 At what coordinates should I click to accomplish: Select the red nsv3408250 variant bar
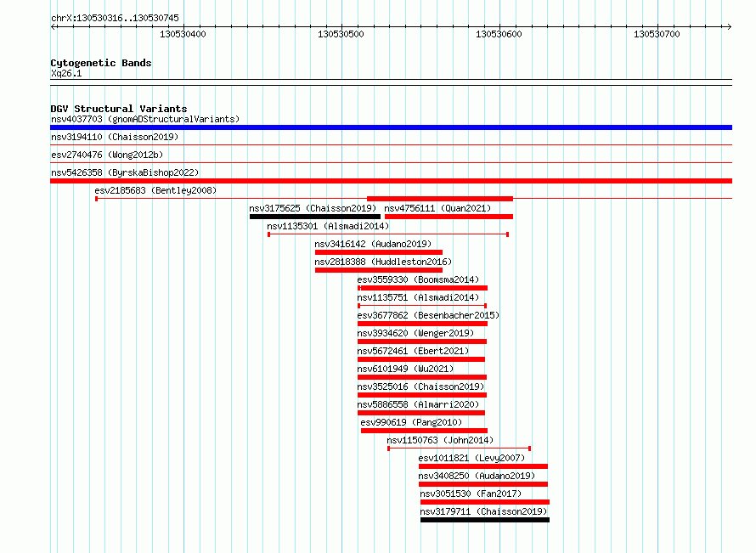pyautogui.click(x=483, y=484)
